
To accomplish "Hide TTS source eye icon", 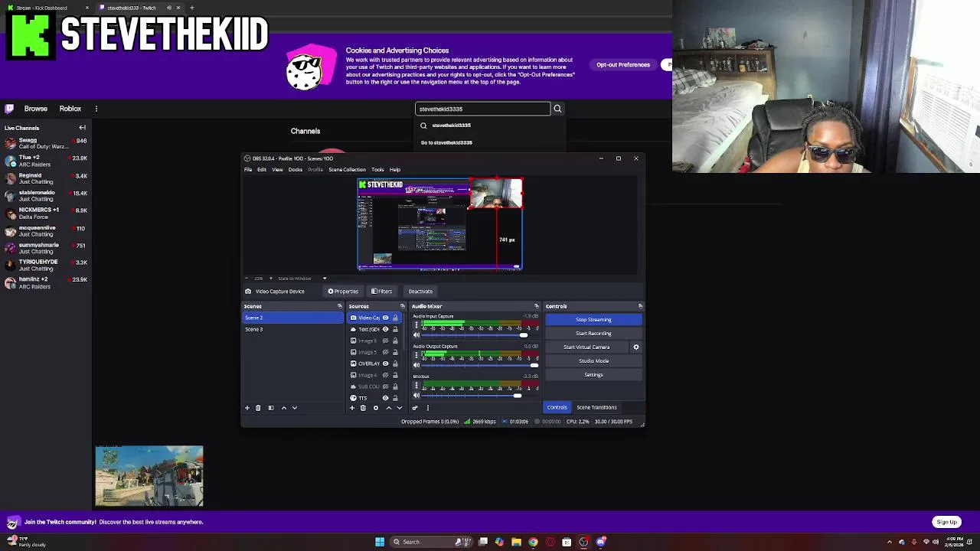I will [x=385, y=398].
